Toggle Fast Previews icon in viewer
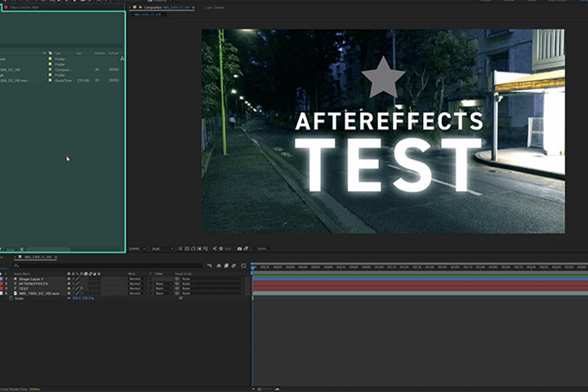This screenshot has height=392, width=588. 180,249
